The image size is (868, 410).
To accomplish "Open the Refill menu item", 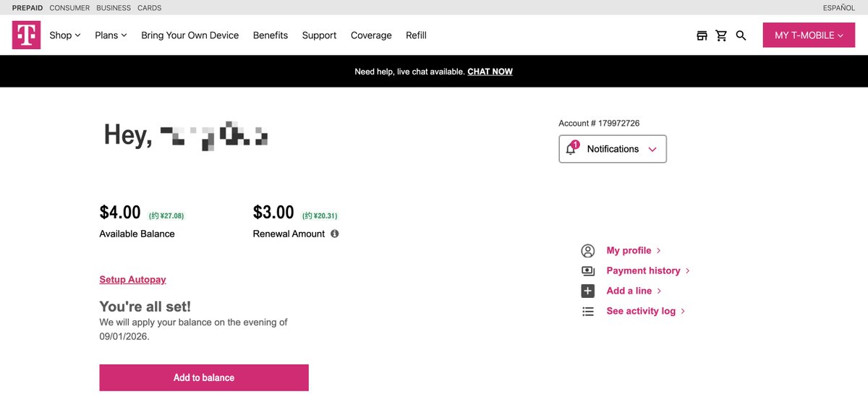I will pos(416,35).
